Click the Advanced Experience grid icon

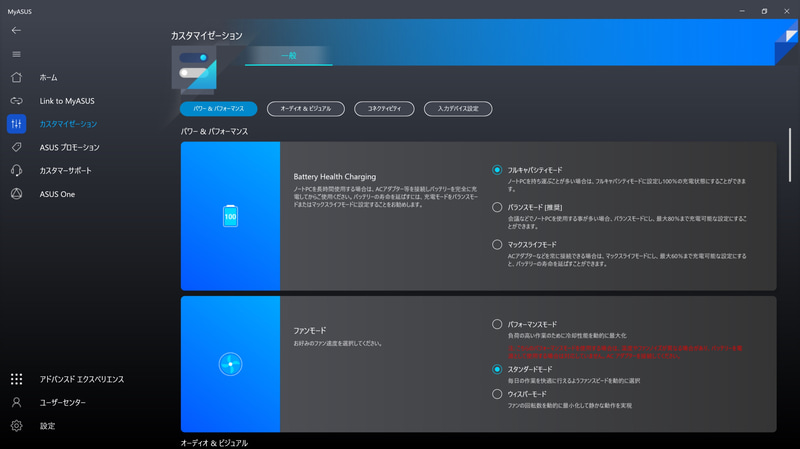[x=16, y=379]
